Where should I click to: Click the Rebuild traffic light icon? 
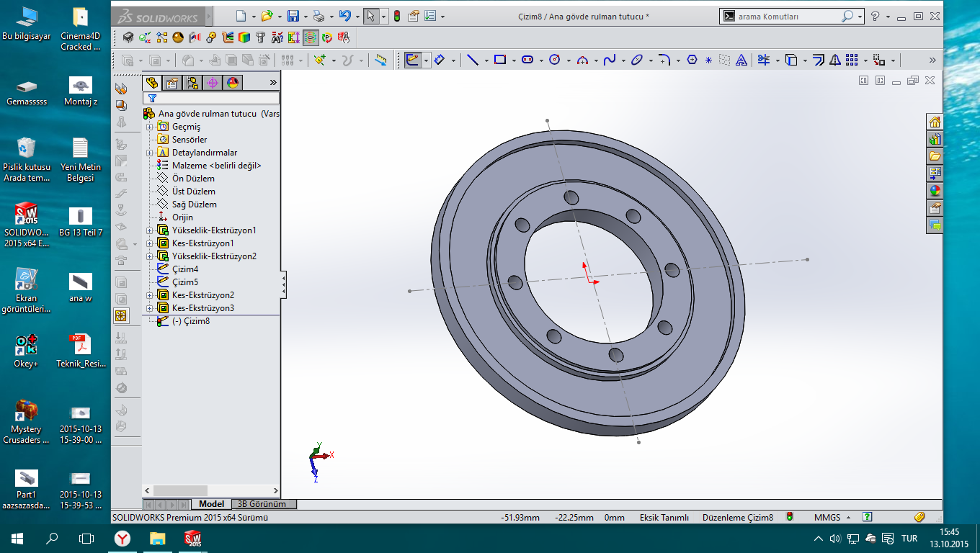(397, 16)
